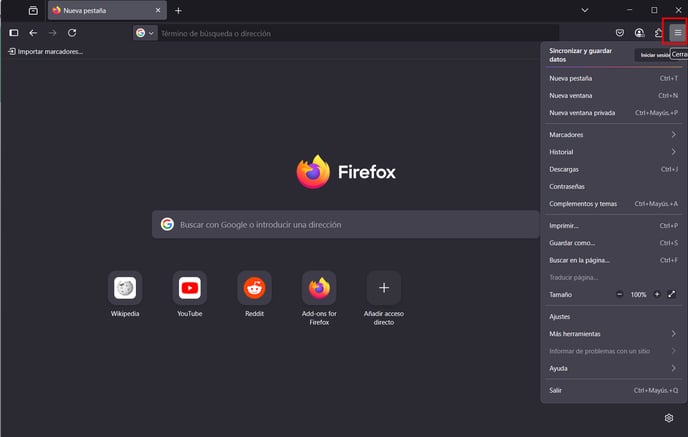Select Nueva ventana privada menu entry
The height and width of the screenshot is (437, 688).
(613, 113)
